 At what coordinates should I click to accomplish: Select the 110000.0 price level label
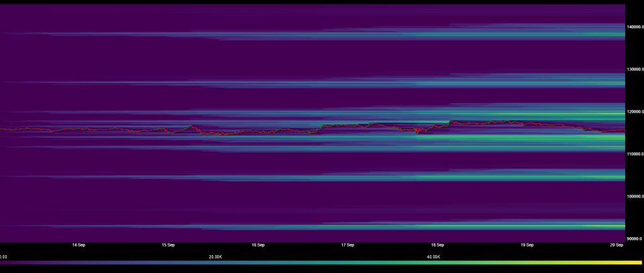[x=635, y=154]
